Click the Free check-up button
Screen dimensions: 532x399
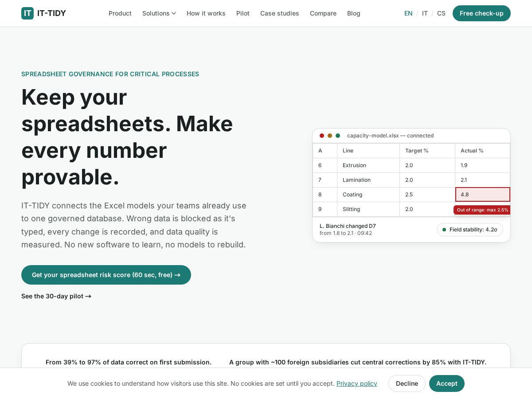(481, 13)
